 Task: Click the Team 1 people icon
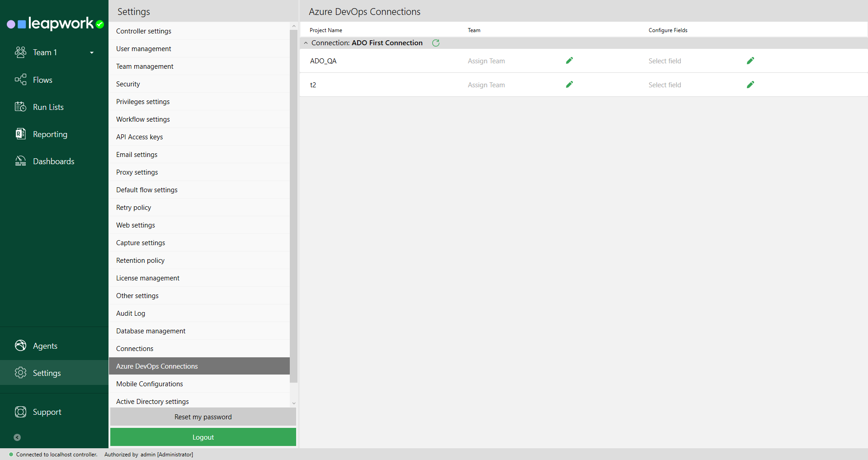[20, 52]
